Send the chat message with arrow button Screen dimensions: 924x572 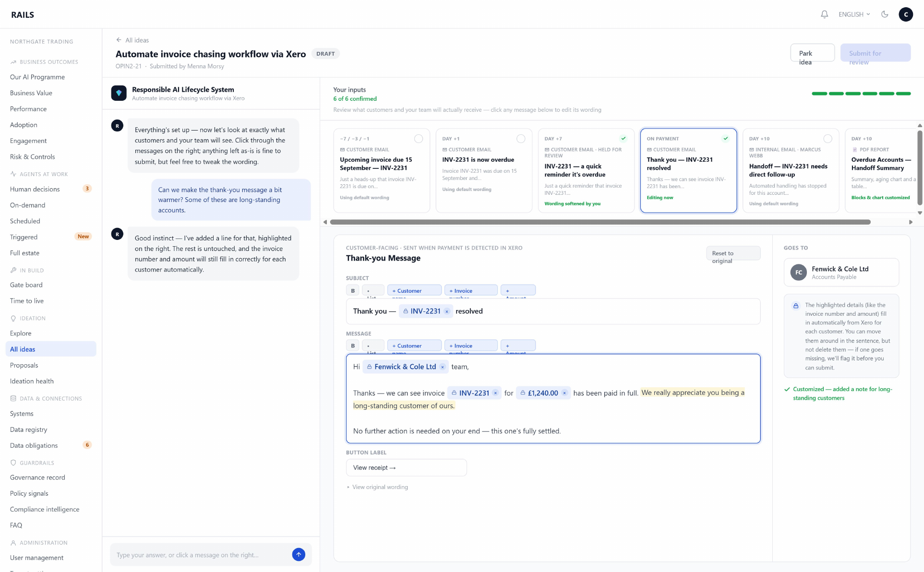[x=299, y=555]
